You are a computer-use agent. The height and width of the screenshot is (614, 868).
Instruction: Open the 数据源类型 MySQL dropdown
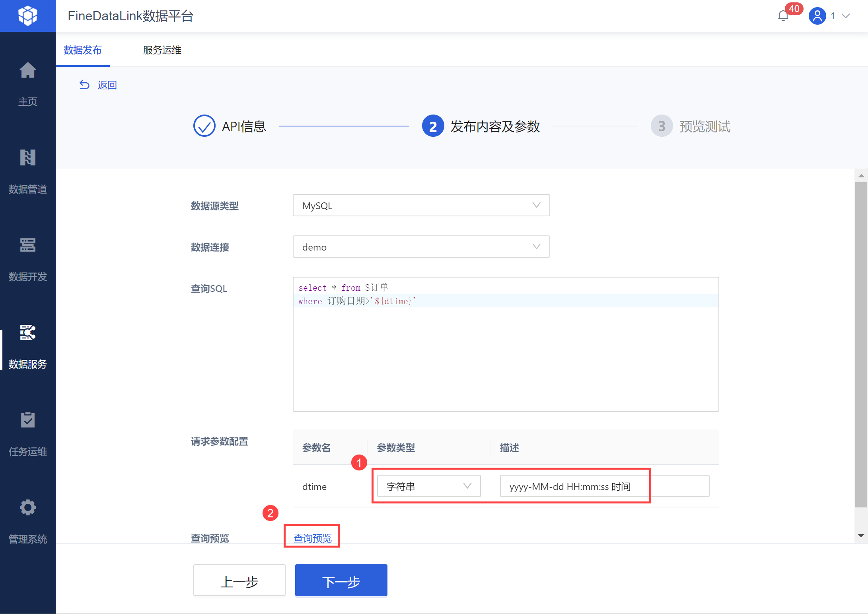pos(421,205)
